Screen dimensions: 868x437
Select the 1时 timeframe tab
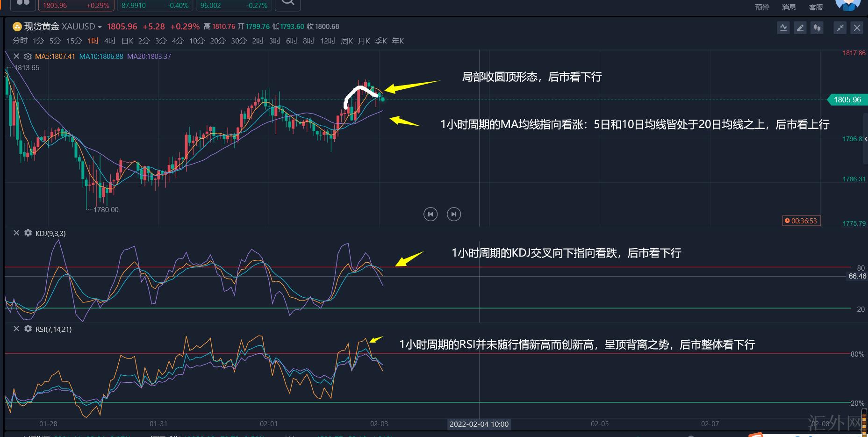93,41
